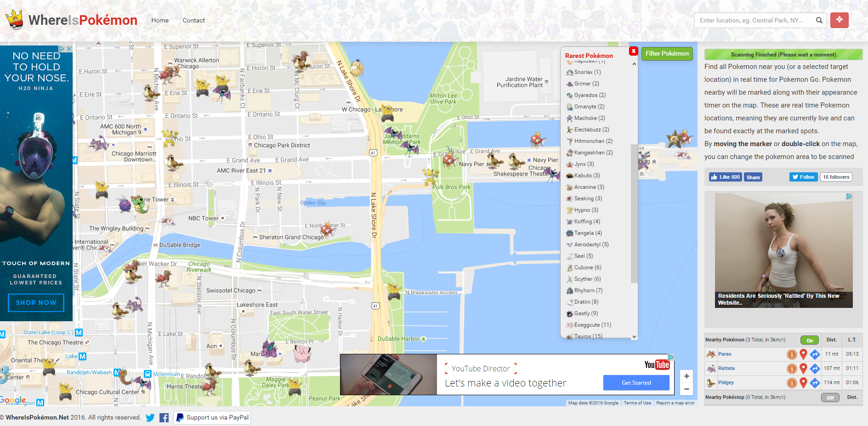The height and width of the screenshot is (426, 868).
Task: Open the Twitter icon in footer
Action: [150, 418]
